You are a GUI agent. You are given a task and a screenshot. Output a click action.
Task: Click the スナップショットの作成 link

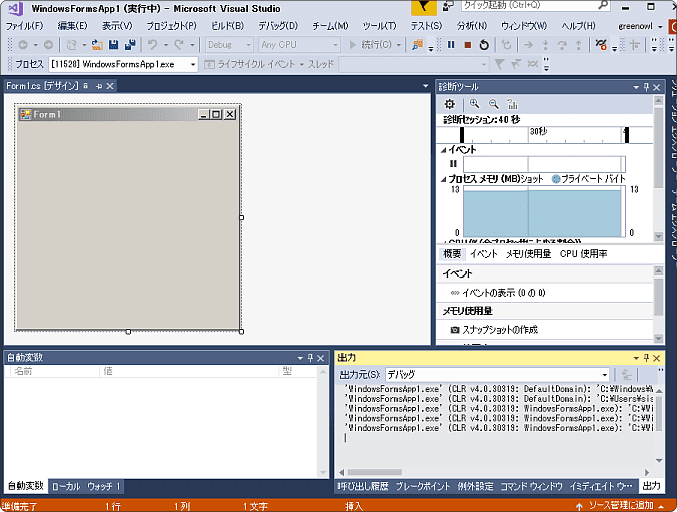[x=500, y=330]
